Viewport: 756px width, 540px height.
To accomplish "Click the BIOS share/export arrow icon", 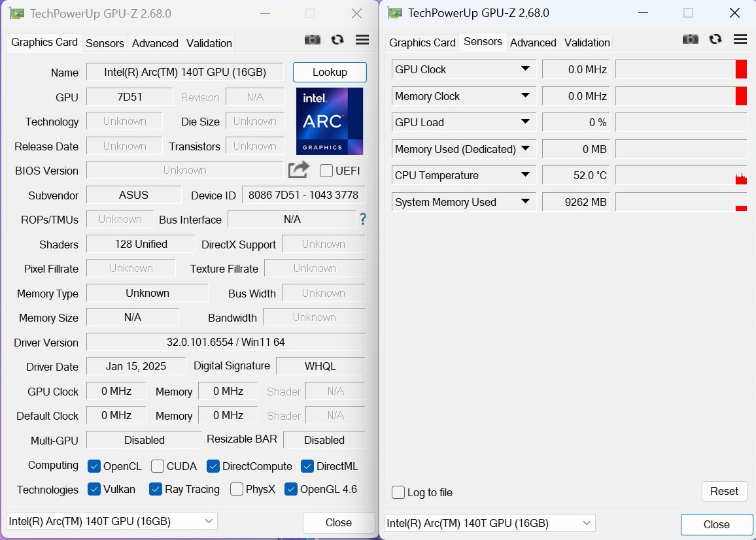I will coord(299,170).
